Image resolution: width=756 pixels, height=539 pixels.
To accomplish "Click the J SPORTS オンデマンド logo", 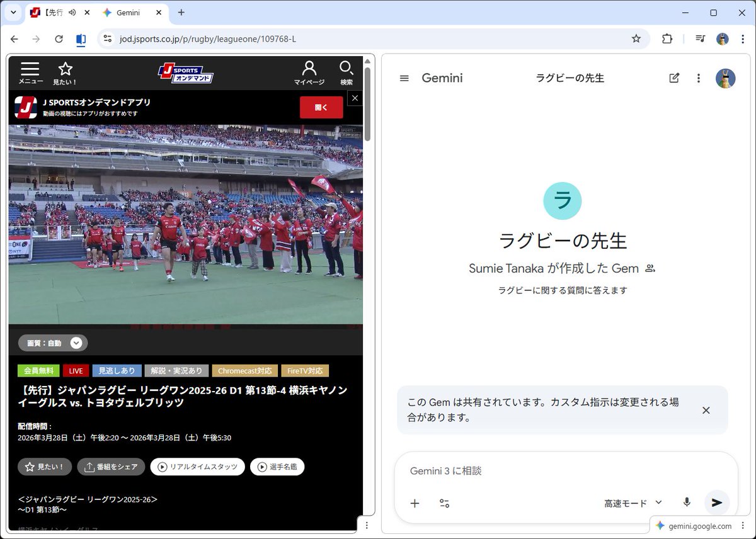I will 185,74.
